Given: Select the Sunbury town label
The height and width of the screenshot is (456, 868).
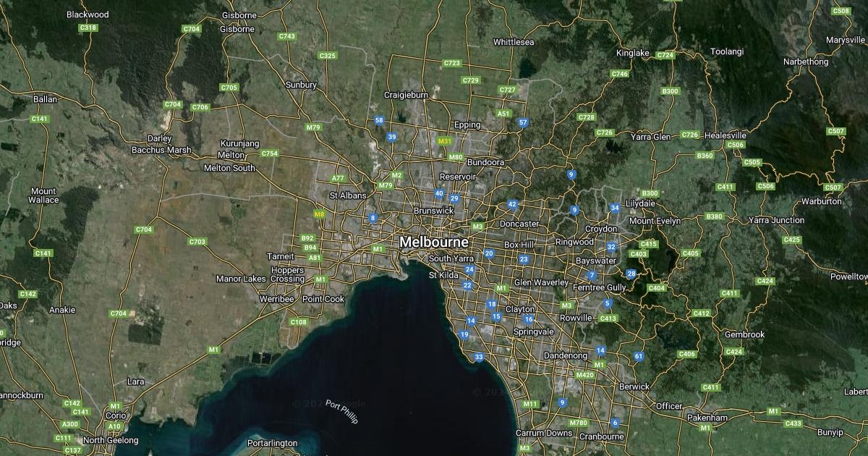Looking at the screenshot, I should click(302, 85).
